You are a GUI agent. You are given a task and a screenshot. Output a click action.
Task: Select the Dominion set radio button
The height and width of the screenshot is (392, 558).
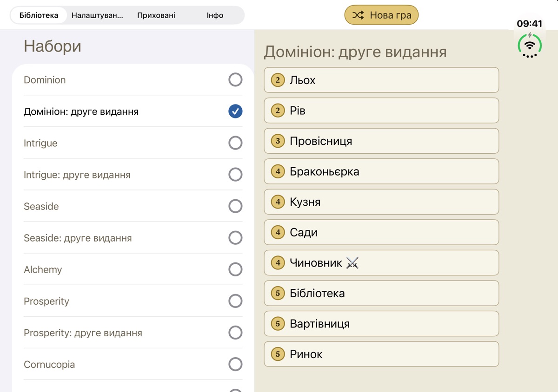pyautogui.click(x=235, y=80)
